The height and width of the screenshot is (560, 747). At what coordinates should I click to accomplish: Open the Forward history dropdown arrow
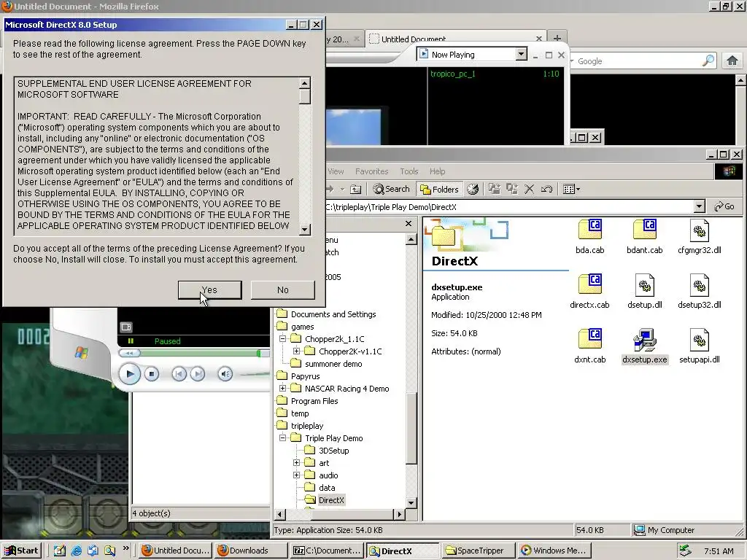[342, 189]
